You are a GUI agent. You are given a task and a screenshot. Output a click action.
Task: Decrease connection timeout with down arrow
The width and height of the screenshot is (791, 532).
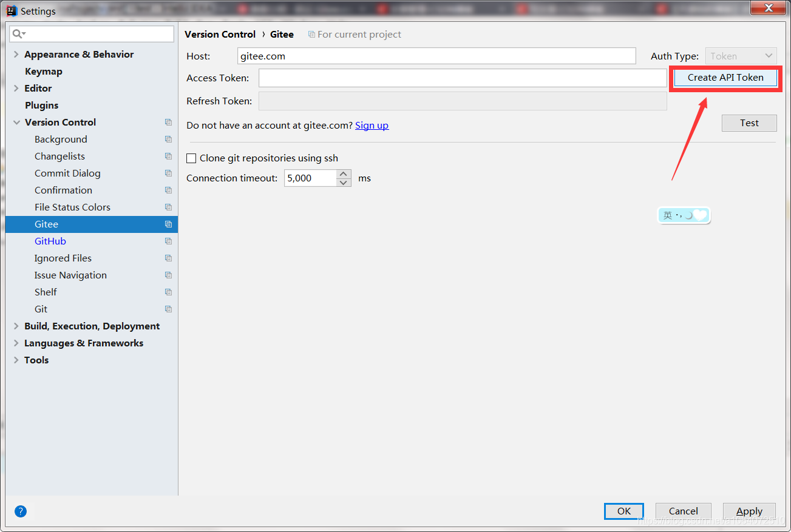pyautogui.click(x=344, y=183)
